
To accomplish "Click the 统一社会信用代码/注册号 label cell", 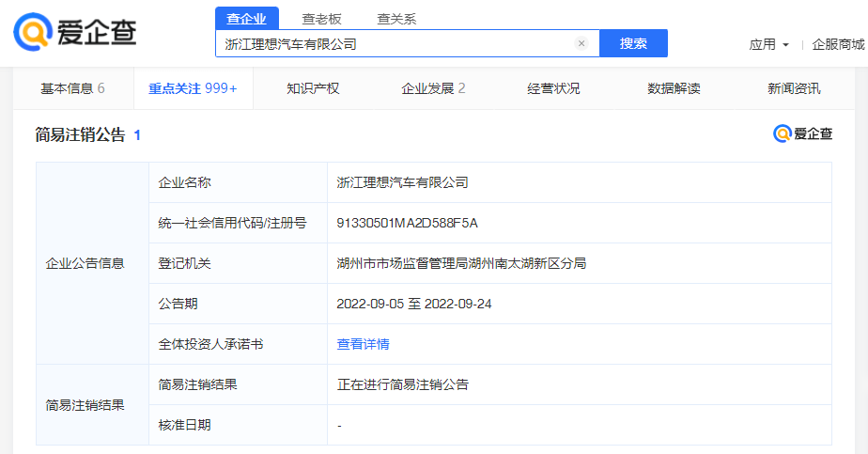I will tap(238, 223).
